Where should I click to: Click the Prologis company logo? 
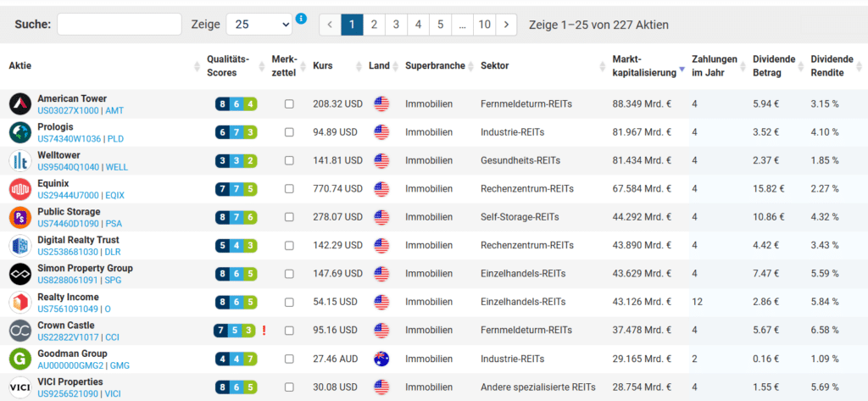[x=20, y=132]
